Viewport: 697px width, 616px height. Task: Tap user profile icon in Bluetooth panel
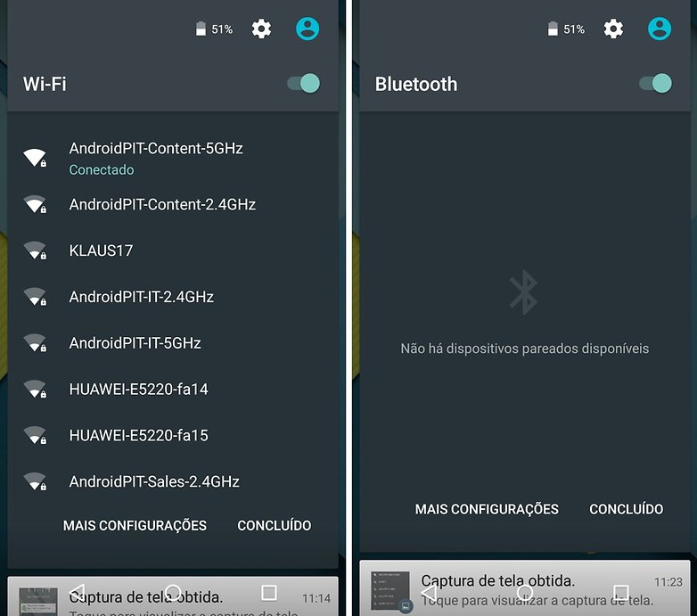[660, 29]
